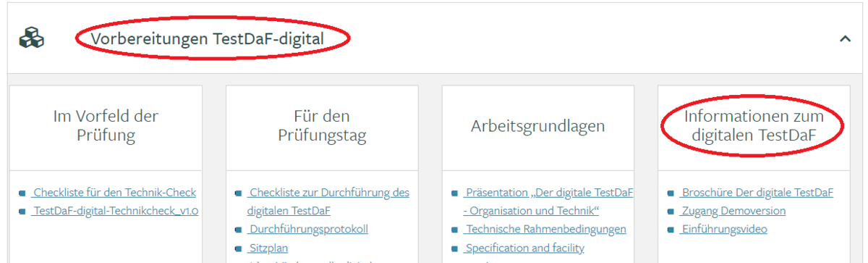868x263 pixels.
Task: Click bullet icon next to Präsentation Der digitale TestDaF
Action: click(x=455, y=193)
